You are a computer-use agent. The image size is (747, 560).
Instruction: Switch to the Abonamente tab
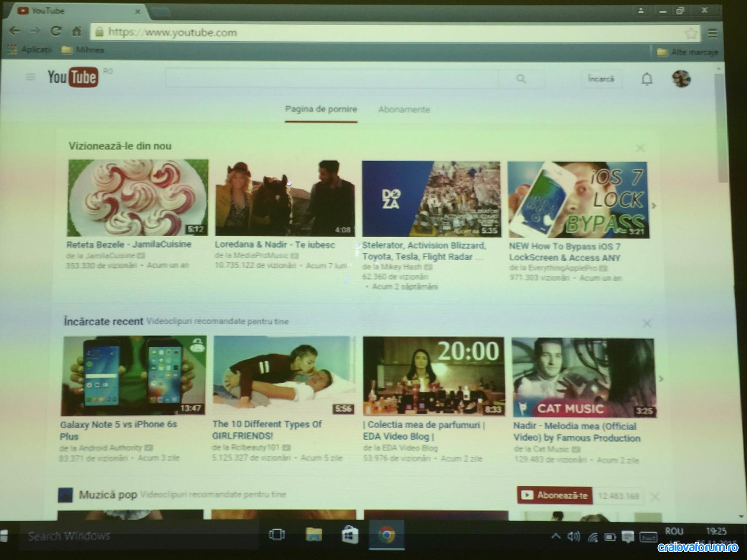point(404,109)
